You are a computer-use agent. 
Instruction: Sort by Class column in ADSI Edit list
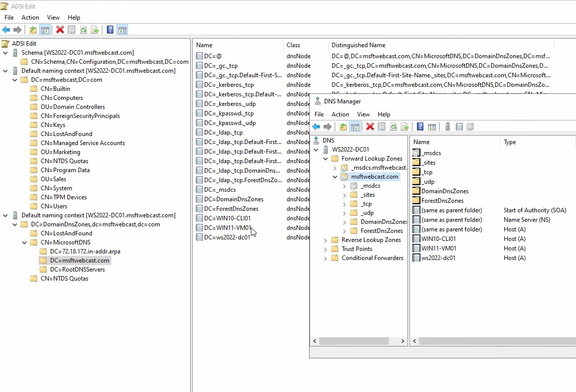(306, 45)
